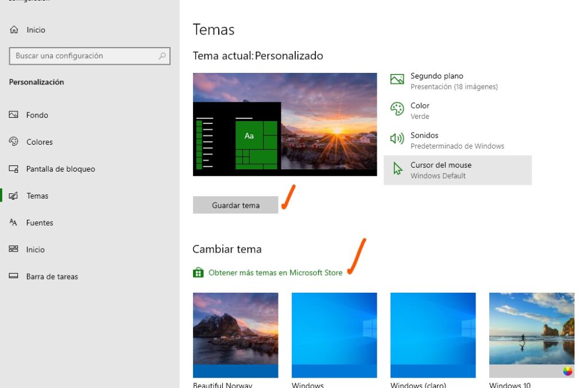Image resolution: width=588 pixels, height=388 pixels.
Task: Click the Color palette icon in theme settings
Action: coord(397,109)
